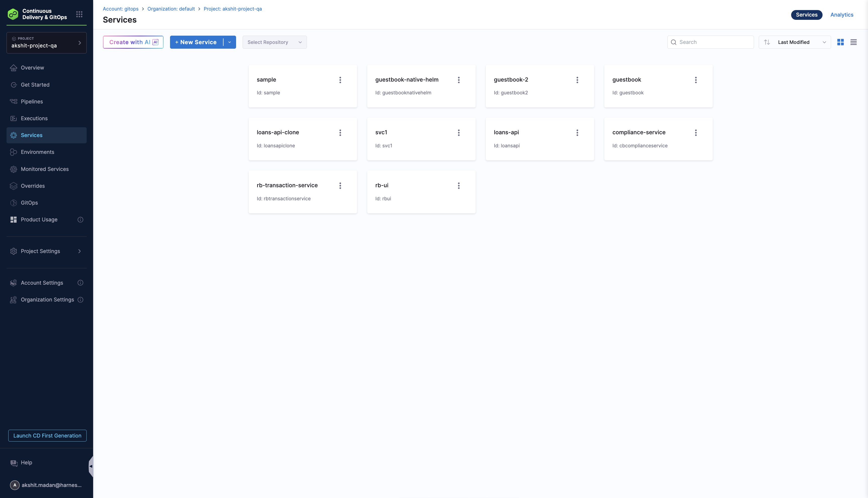Open Pipelines in the sidebar
Screen dimensions: 868x498
(x=32, y=102)
